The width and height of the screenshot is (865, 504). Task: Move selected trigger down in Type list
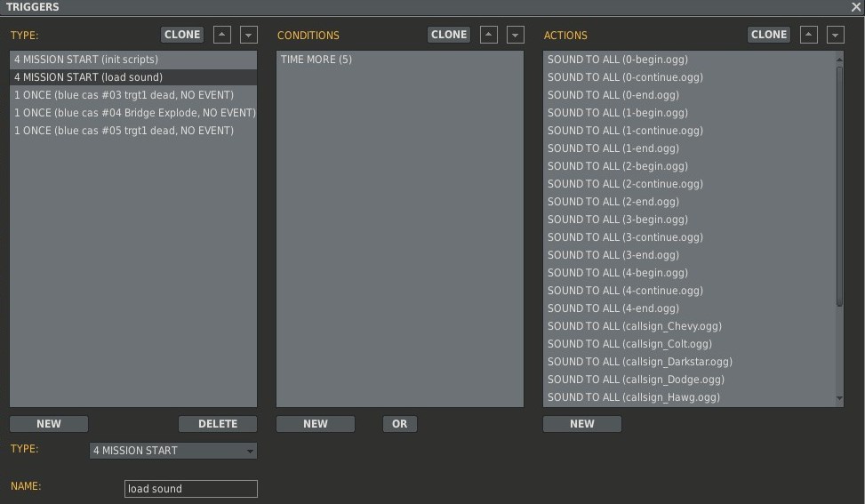click(249, 35)
